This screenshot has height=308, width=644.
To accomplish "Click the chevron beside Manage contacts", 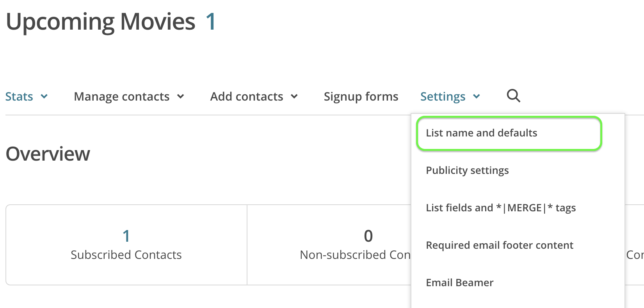I will pyautogui.click(x=180, y=96).
